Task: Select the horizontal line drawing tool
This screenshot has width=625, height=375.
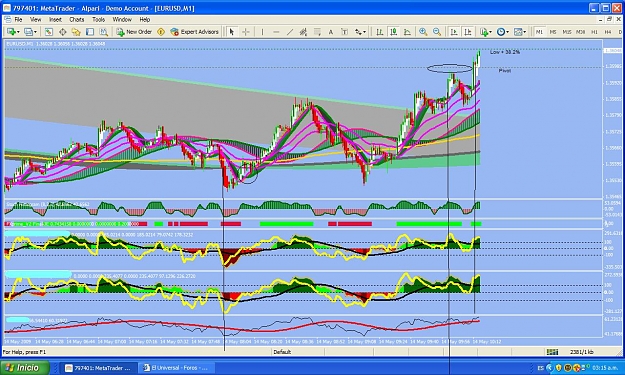Action: click(276, 32)
